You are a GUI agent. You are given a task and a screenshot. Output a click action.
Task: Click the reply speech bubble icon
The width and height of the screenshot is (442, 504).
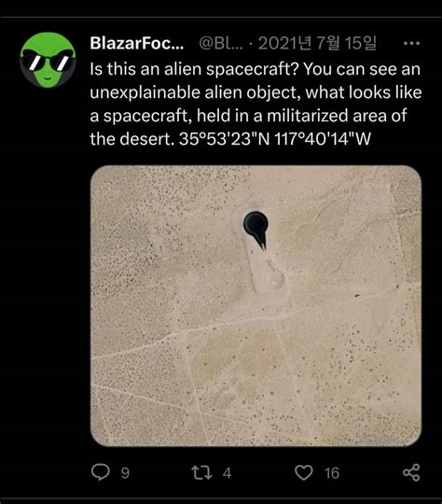101,472
